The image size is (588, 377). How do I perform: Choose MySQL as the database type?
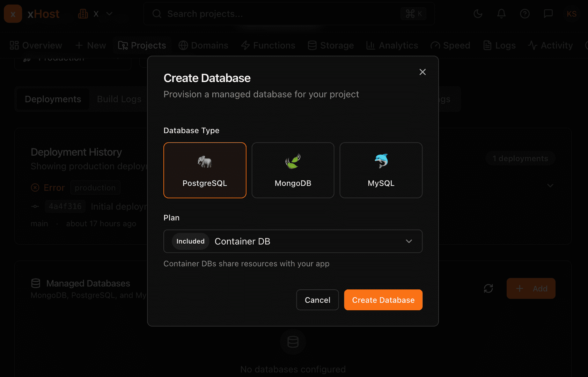[x=381, y=170]
